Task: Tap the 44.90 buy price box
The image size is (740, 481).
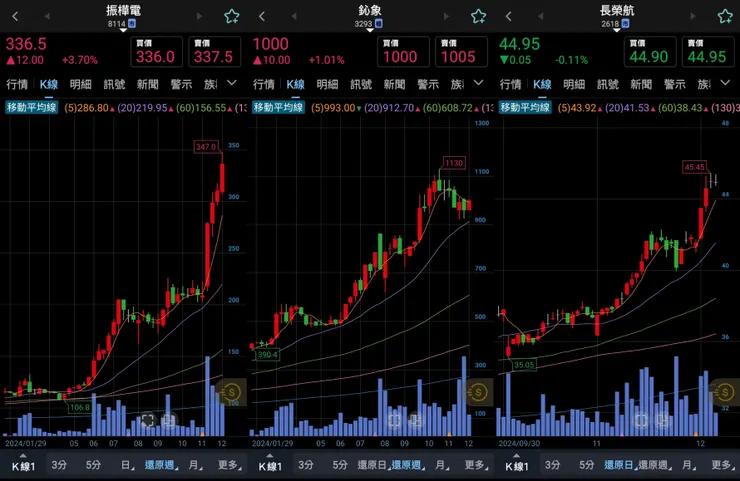Action: [650, 52]
